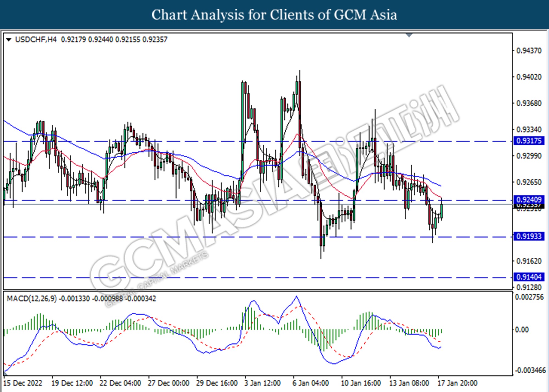
Task: Click the 15 Dec 2022 date label
Action: pyautogui.click(x=23, y=383)
